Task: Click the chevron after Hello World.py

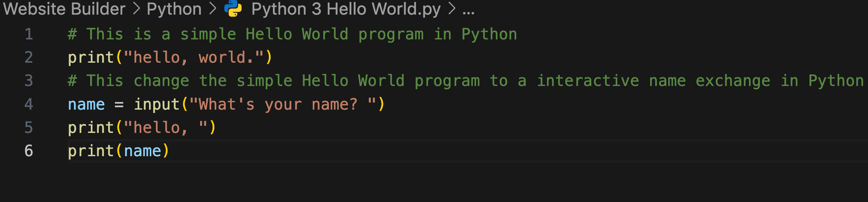Action: (452, 9)
